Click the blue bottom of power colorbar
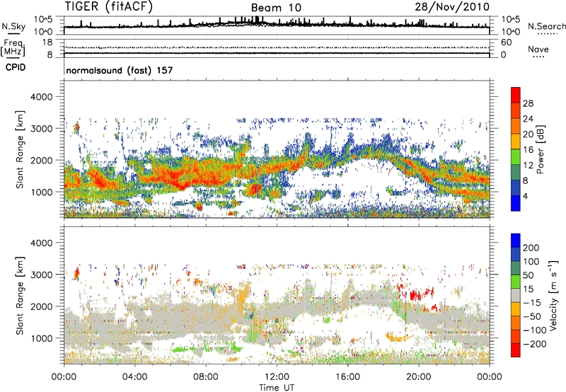566x392 pixels. (x=516, y=203)
